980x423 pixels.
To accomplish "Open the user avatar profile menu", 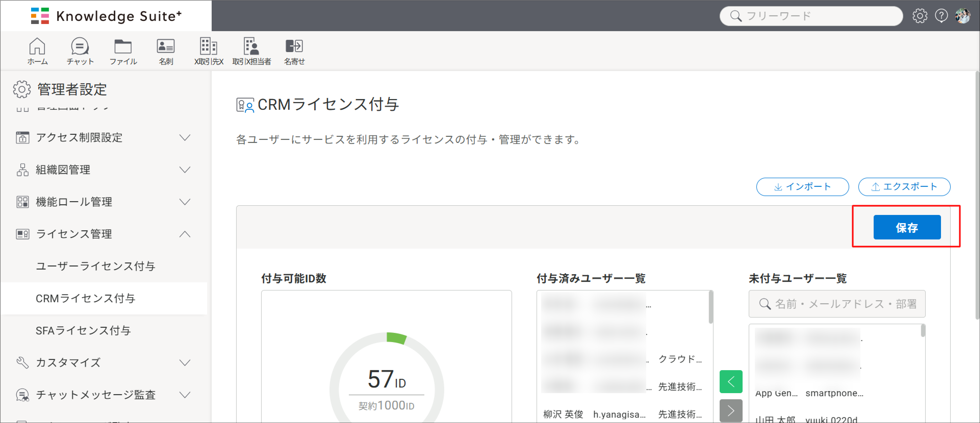I will click(963, 16).
